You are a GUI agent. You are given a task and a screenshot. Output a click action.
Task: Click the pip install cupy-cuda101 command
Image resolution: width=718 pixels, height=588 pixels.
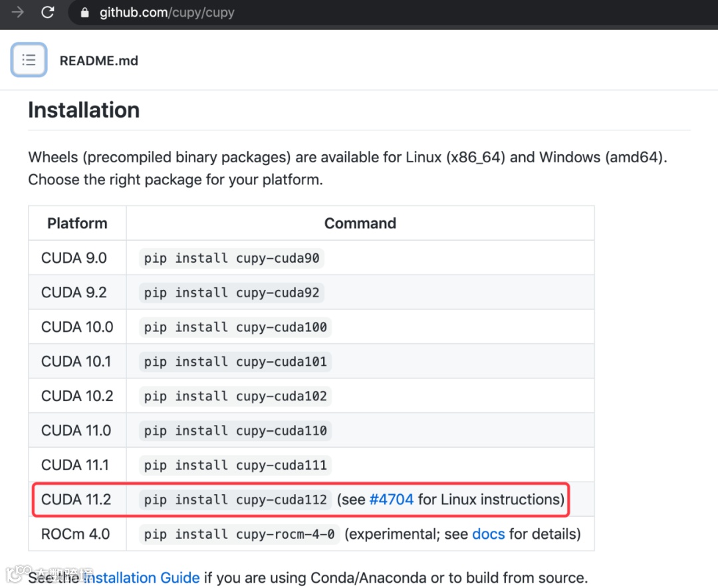(235, 362)
